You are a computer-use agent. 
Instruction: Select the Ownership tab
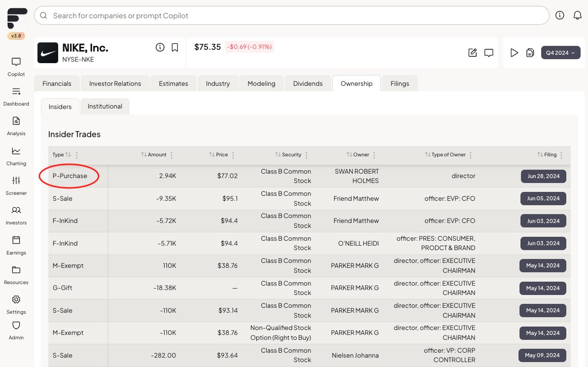coord(357,83)
